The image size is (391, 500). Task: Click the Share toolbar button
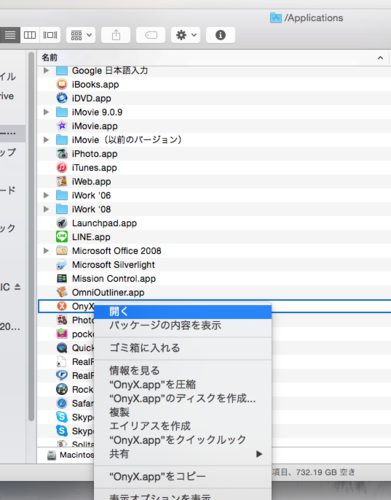116,35
